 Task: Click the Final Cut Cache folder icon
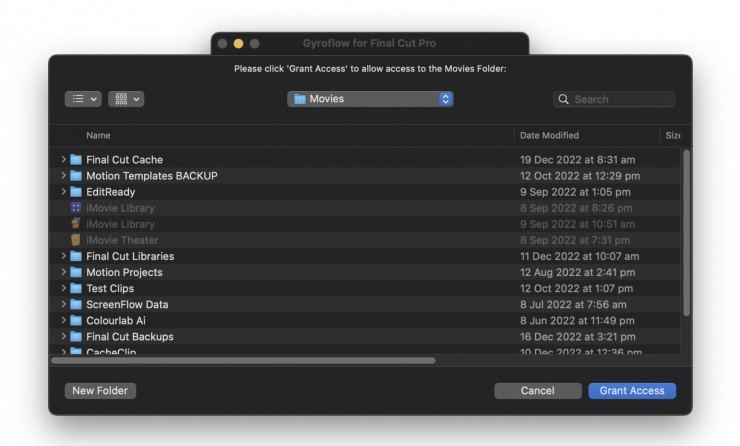click(76, 160)
